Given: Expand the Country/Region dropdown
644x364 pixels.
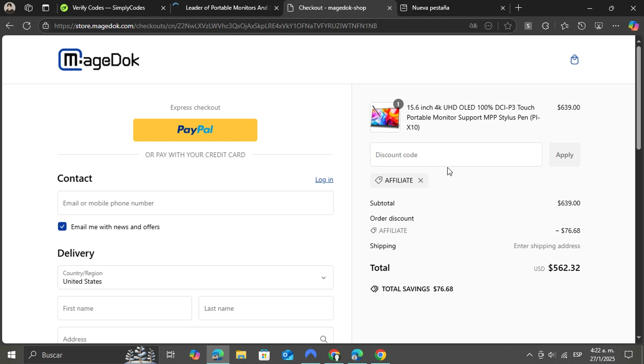Looking at the screenshot, I should [x=195, y=277].
